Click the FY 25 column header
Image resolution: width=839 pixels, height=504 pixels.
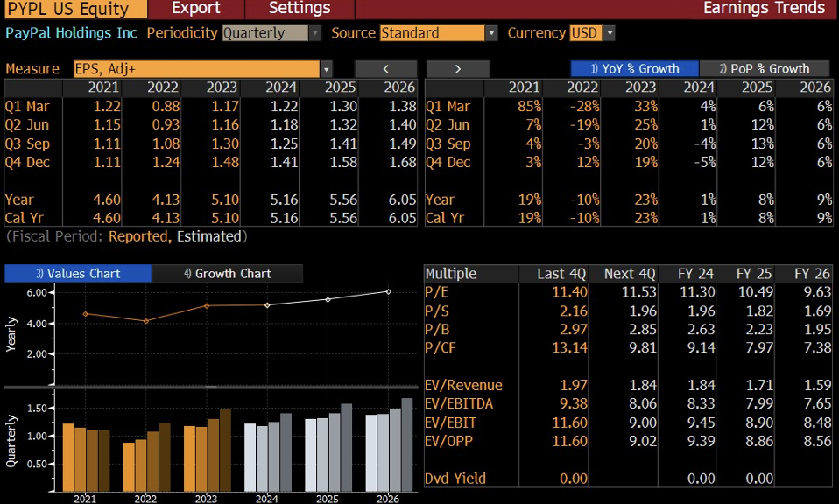[754, 274]
